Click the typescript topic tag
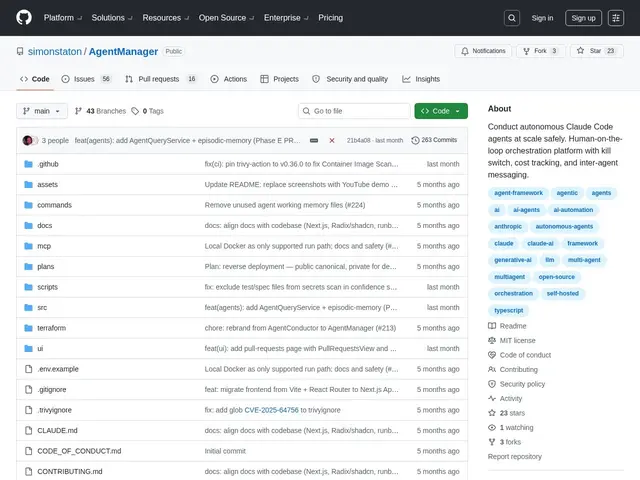The image size is (640, 480). point(509,310)
